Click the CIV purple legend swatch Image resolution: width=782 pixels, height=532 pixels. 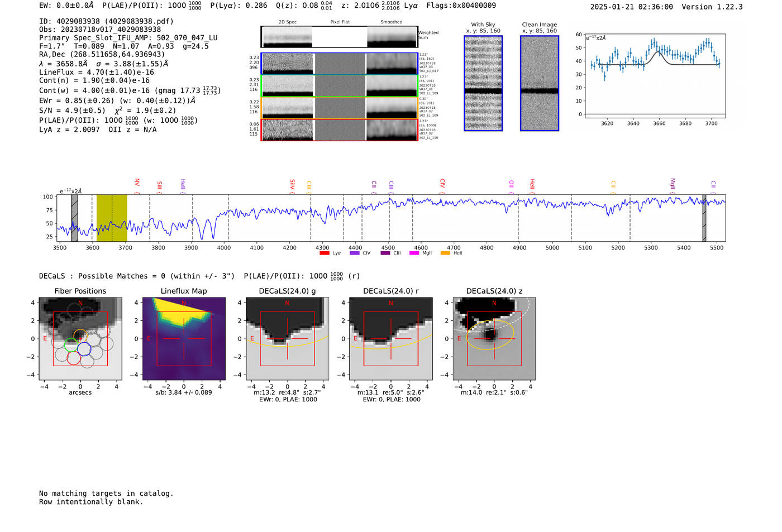click(354, 253)
